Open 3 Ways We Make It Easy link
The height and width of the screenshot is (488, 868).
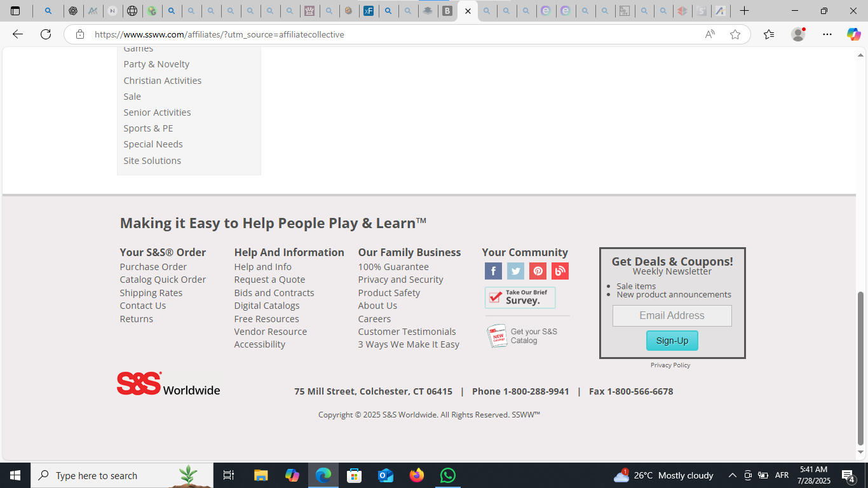tap(409, 344)
